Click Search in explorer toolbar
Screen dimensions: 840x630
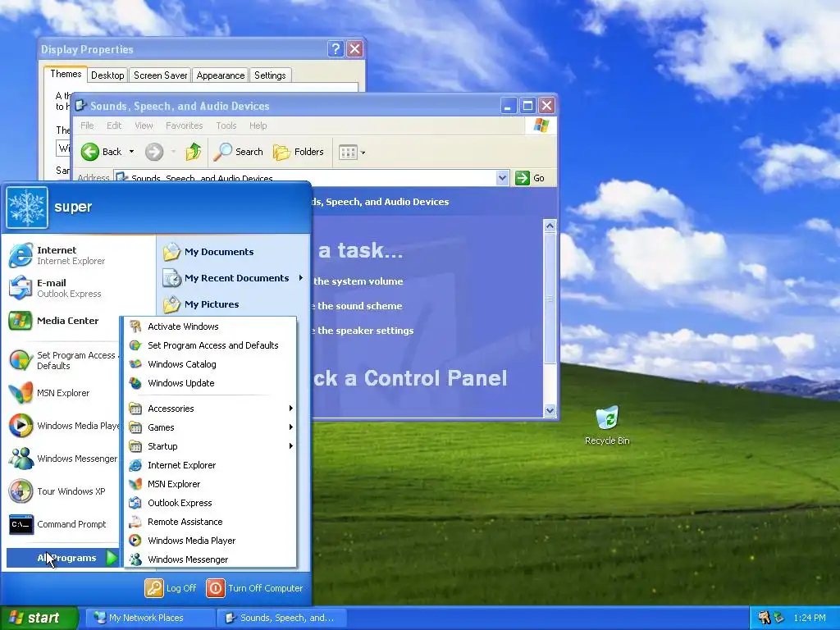pyautogui.click(x=239, y=152)
